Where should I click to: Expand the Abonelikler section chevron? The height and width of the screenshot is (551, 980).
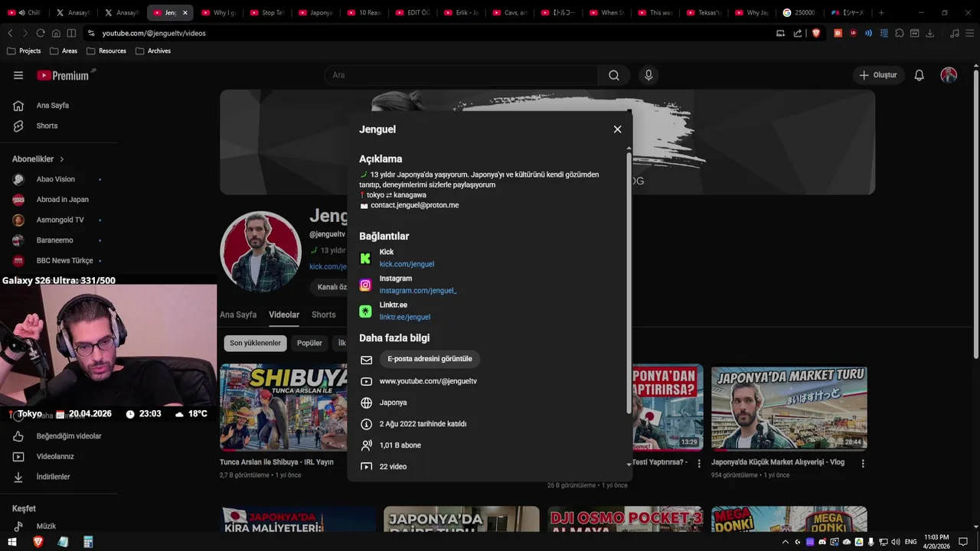tap(61, 159)
